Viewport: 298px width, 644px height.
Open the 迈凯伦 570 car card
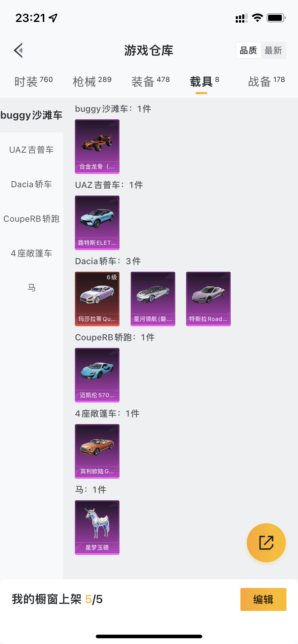tap(97, 375)
